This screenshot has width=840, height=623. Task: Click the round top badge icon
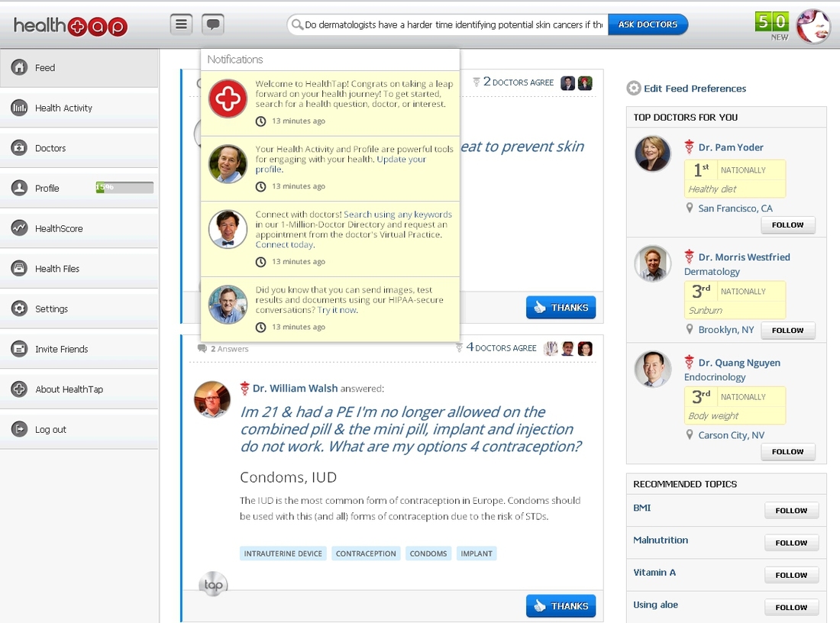(x=213, y=584)
